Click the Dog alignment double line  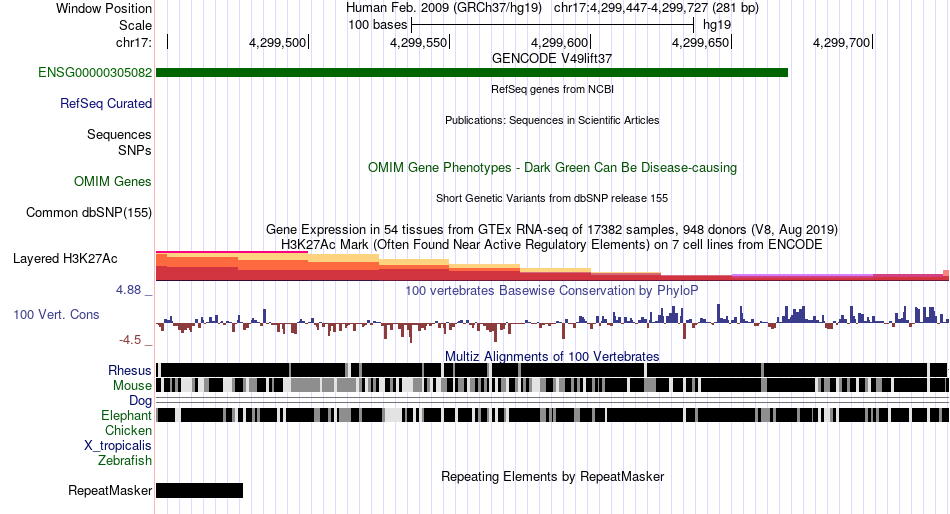pyautogui.click(x=552, y=401)
